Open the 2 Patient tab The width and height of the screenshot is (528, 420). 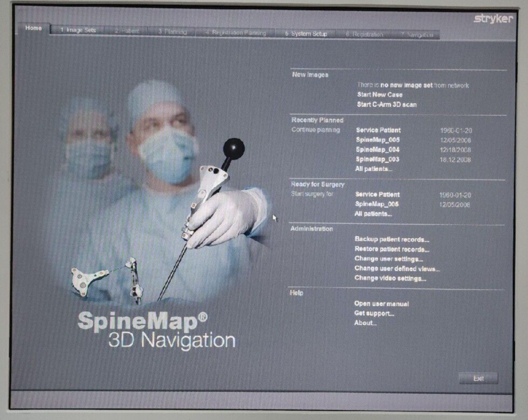(x=127, y=31)
